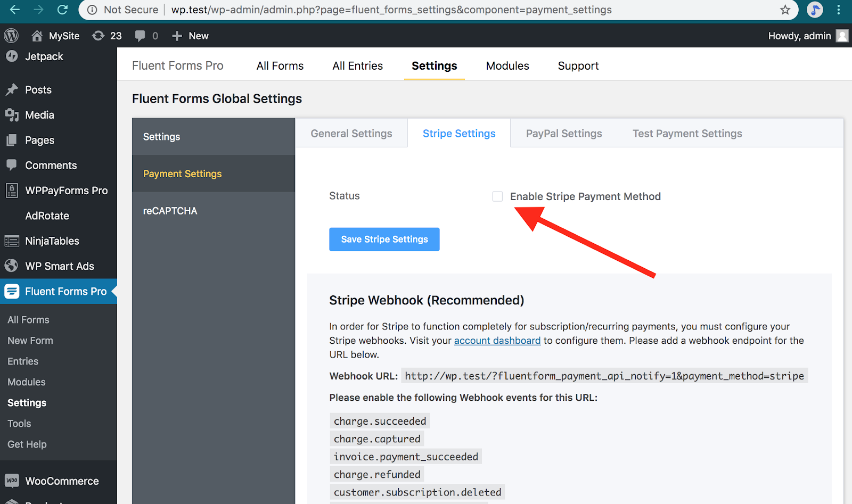Click the Not Secure info icon

(92, 10)
